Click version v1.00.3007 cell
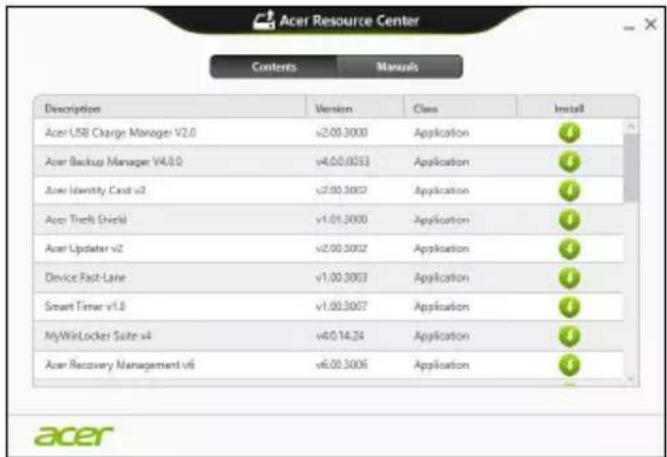 [x=341, y=307]
